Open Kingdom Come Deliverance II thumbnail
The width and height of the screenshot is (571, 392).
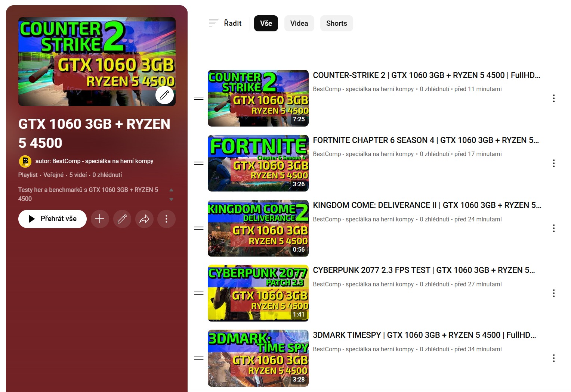point(258,228)
